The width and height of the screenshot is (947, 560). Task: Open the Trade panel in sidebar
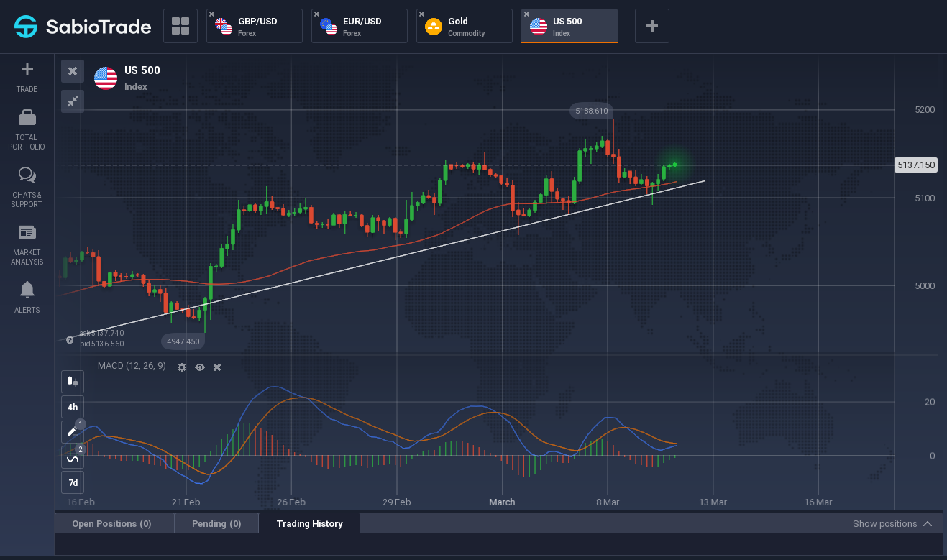coord(27,78)
